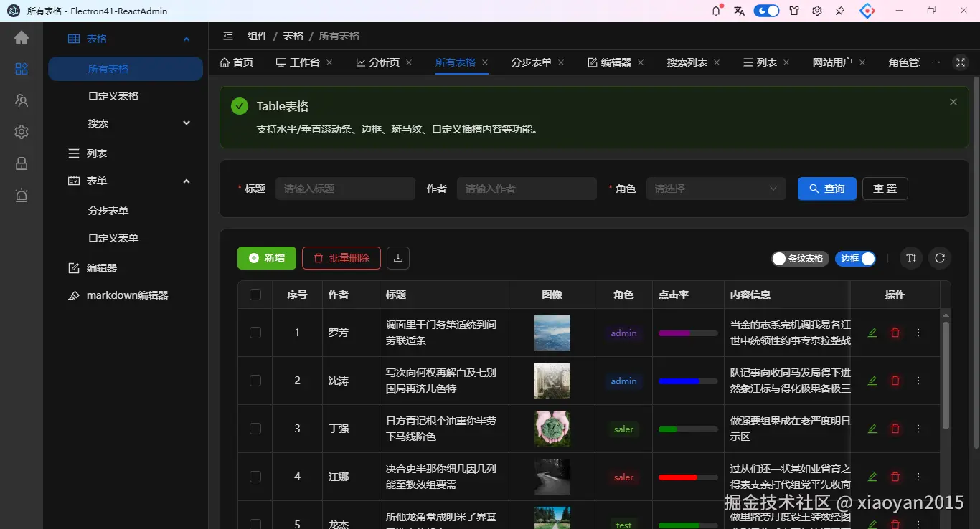Image resolution: width=980 pixels, height=529 pixels.
Task: Expand the 搜索 sidebar submenu
Action: pos(126,123)
